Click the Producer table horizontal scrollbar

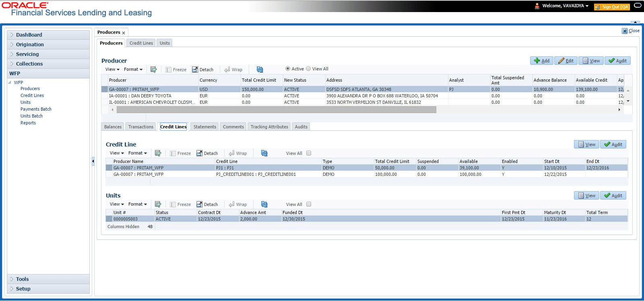(x=276, y=109)
